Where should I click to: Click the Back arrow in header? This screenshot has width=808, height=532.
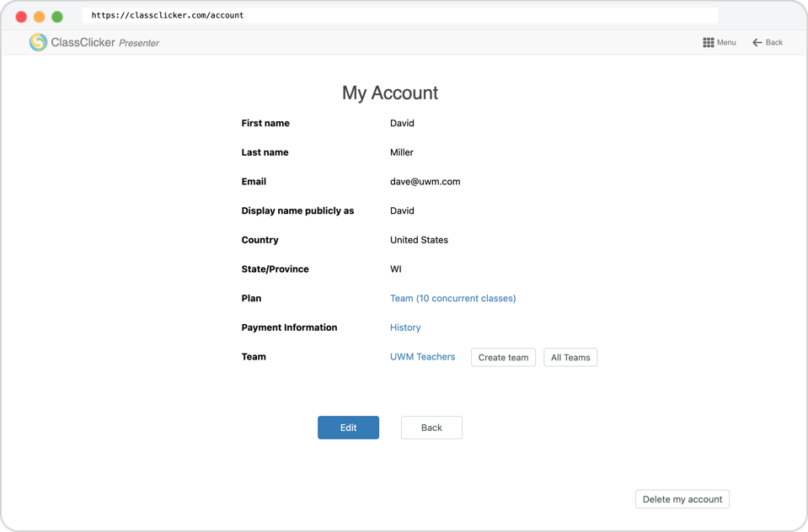(757, 42)
